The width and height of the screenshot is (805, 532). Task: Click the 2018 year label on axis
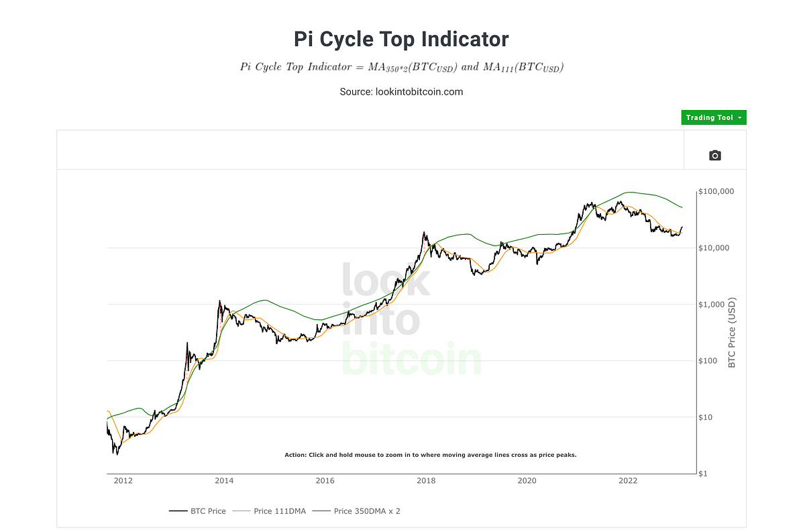pyautogui.click(x=427, y=481)
